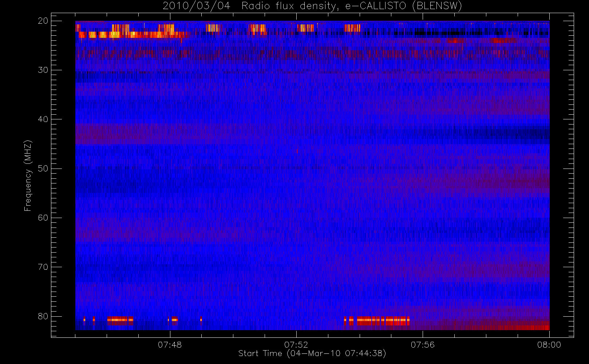Click the 07:56 time tick label

pos(423,345)
